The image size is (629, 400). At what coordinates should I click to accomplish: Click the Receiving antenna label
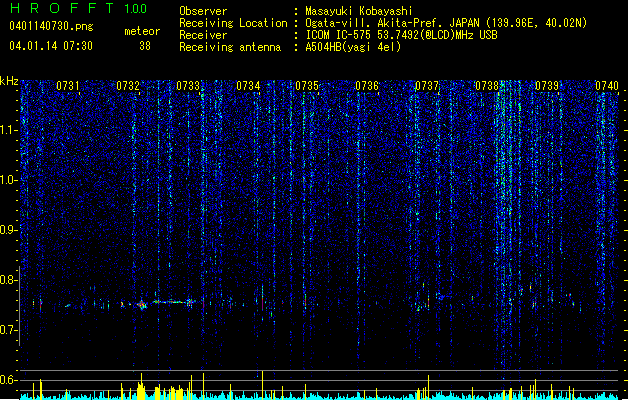[x=230, y=47]
